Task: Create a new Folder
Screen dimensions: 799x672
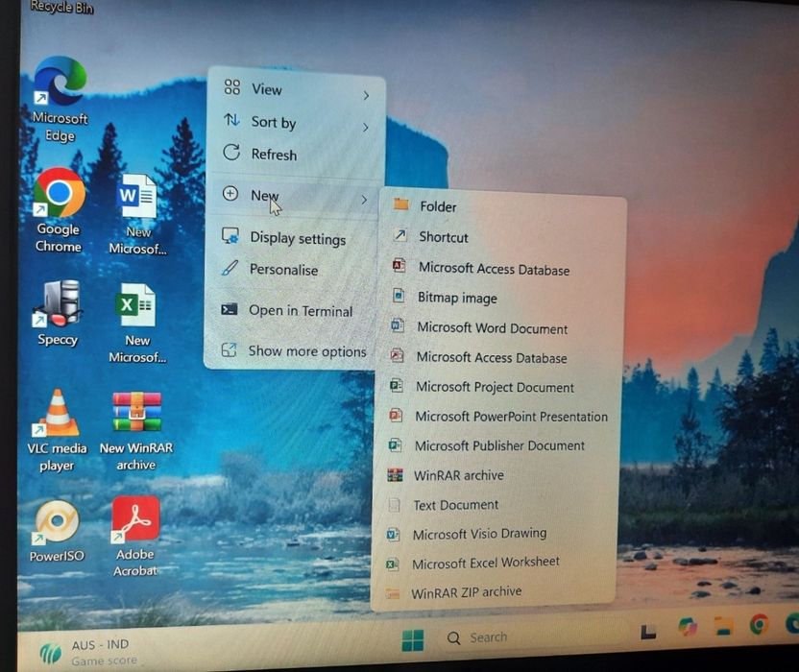Action: point(502,206)
